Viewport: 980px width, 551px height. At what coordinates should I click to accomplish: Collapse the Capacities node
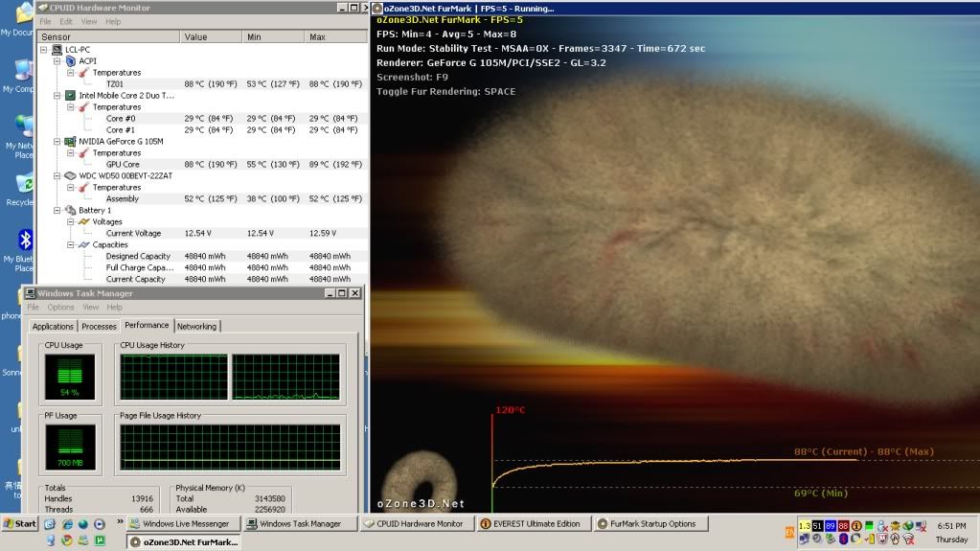click(71, 244)
